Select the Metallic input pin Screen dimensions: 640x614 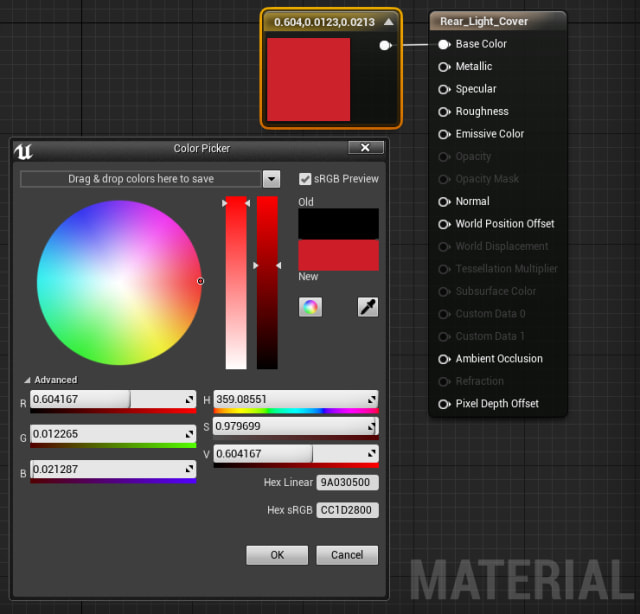point(444,67)
